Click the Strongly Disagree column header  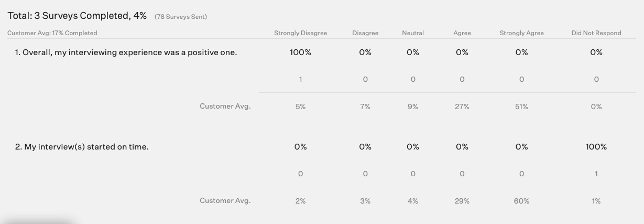pyautogui.click(x=300, y=33)
